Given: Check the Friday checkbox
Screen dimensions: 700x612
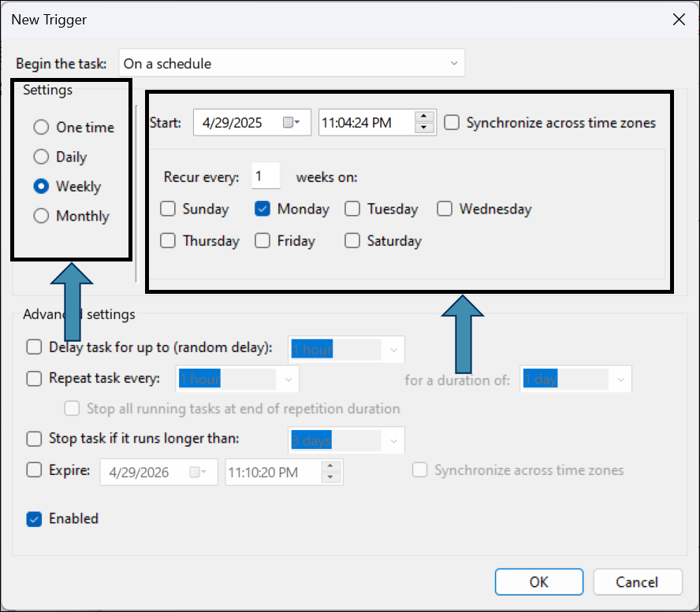Looking at the screenshot, I should (263, 241).
